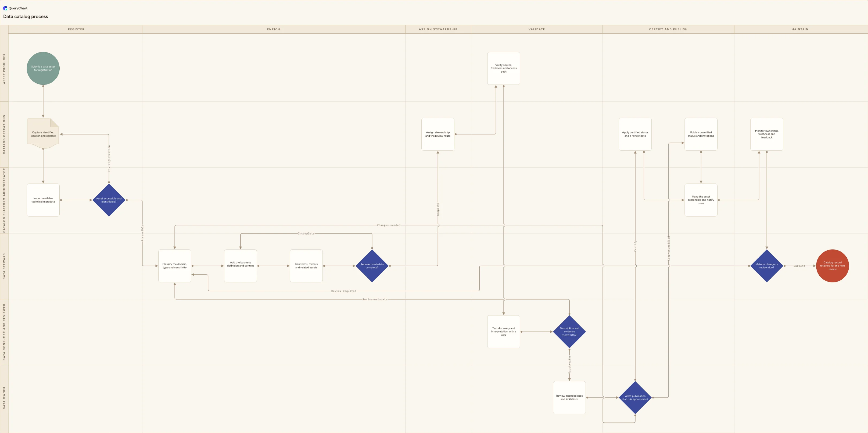Click the ASSET PRODUCER lane label
Screen dimensions: 868x433
point(4,69)
